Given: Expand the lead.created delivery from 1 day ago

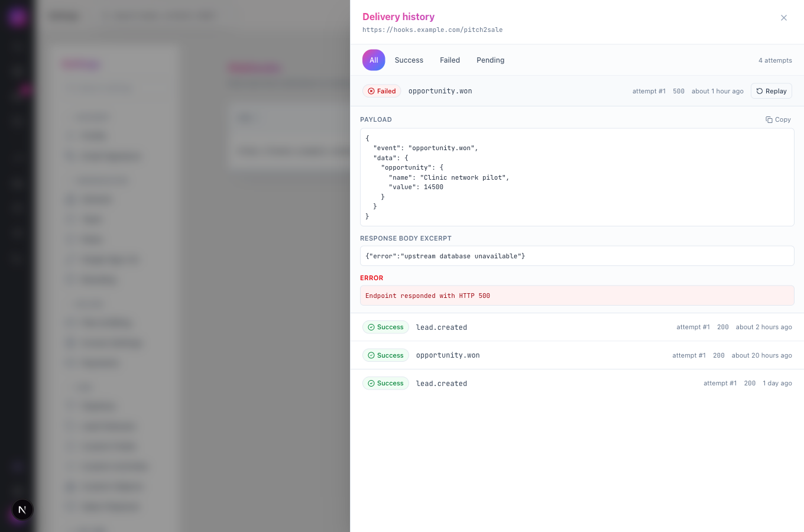Looking at the screenshot, I should tap(577, 383).
